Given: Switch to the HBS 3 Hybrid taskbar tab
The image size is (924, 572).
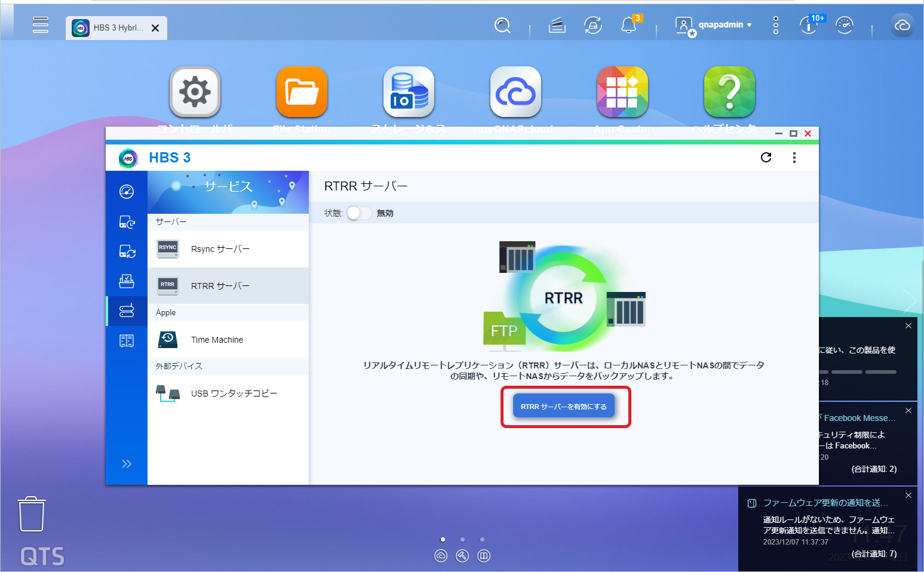Looking at the screenshot, I should [x=116, y=28].
